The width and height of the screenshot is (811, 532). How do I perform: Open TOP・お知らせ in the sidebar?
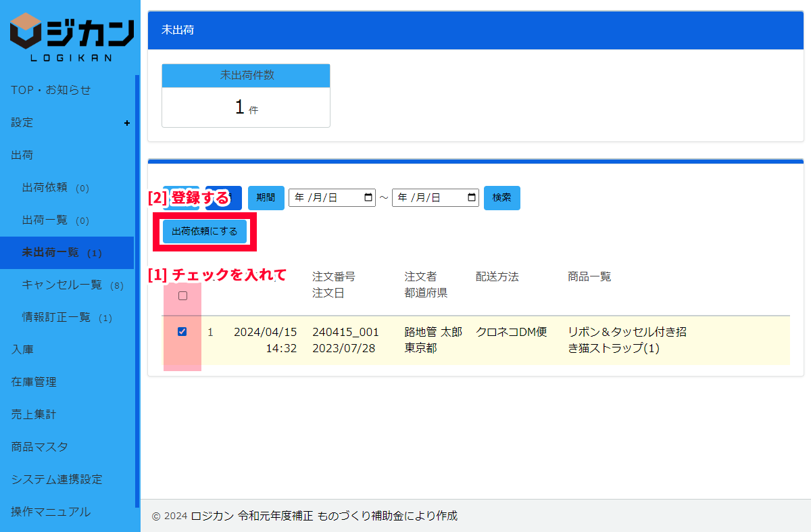click(x=51, y=90)
